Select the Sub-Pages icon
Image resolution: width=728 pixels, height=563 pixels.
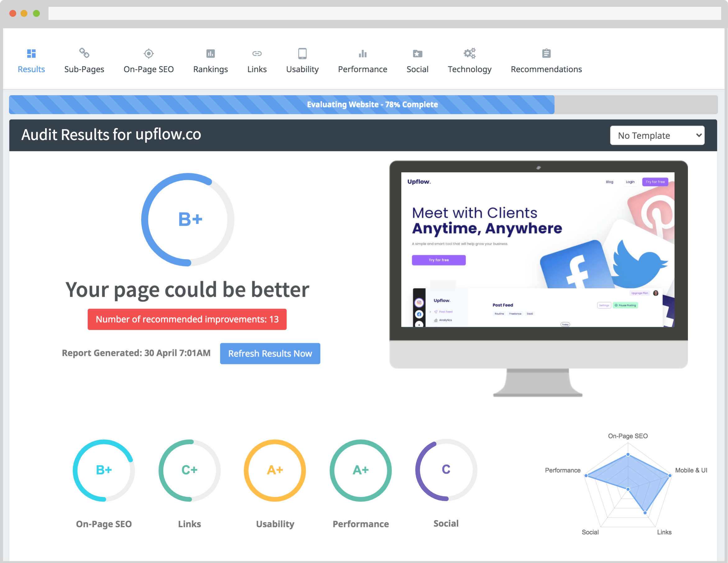83,53
